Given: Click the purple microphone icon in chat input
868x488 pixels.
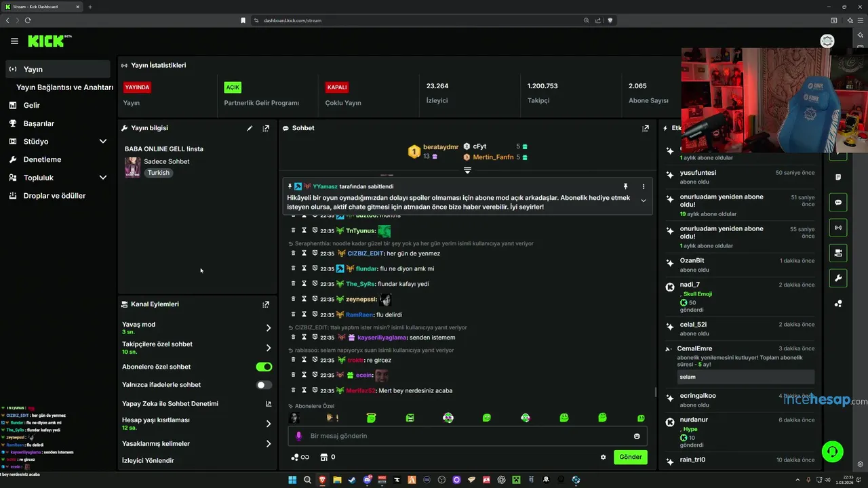Looking at the screenshot, I should pos(298,436).
